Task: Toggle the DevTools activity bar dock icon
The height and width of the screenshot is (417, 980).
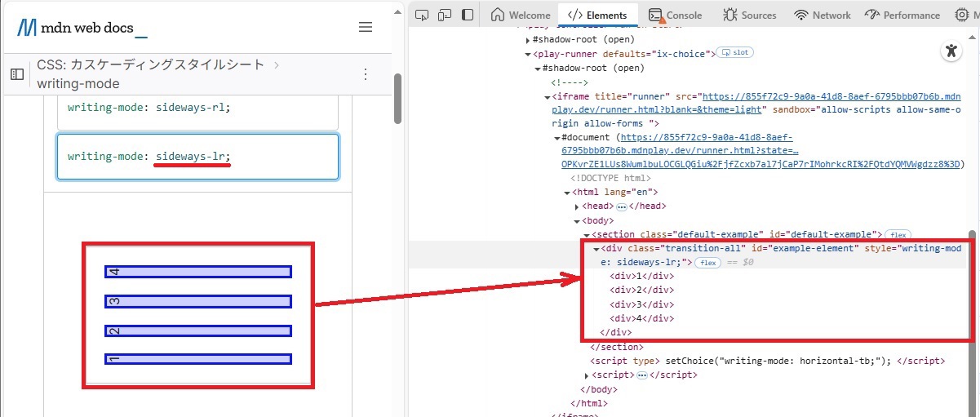Action: coord(468,15)
